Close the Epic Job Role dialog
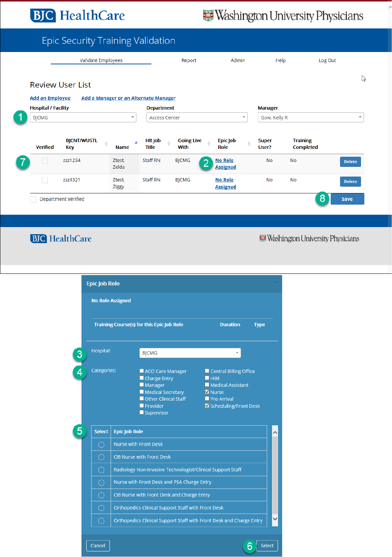The image size is (392, 557). (276, 283)
